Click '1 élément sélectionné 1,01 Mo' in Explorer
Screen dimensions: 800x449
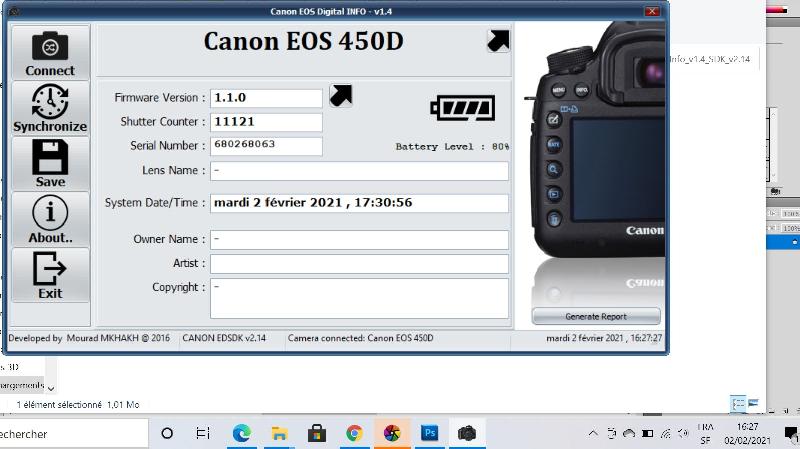[x=78, y=405]
